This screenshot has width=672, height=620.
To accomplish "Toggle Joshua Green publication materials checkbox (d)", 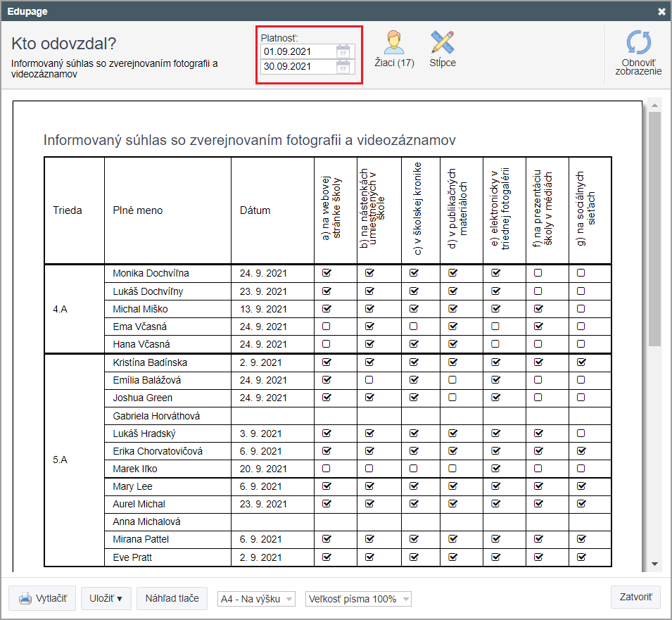I will (x=452, y=397).
